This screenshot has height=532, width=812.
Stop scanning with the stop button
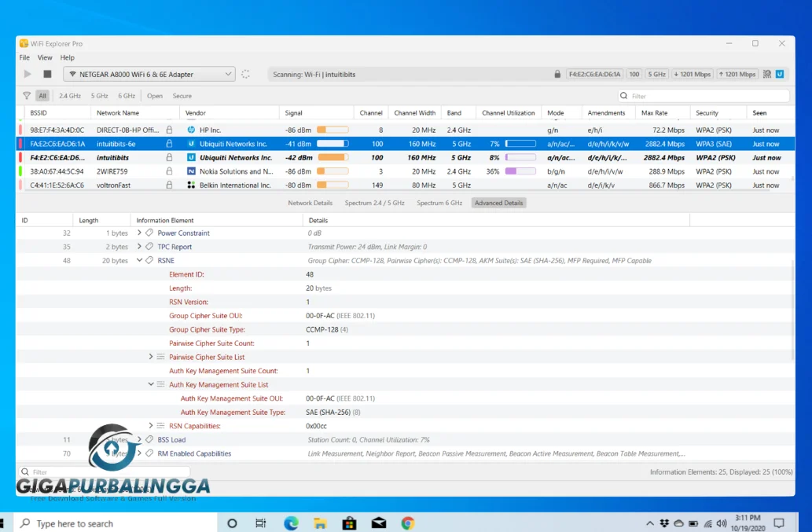(x=47, y=74)
